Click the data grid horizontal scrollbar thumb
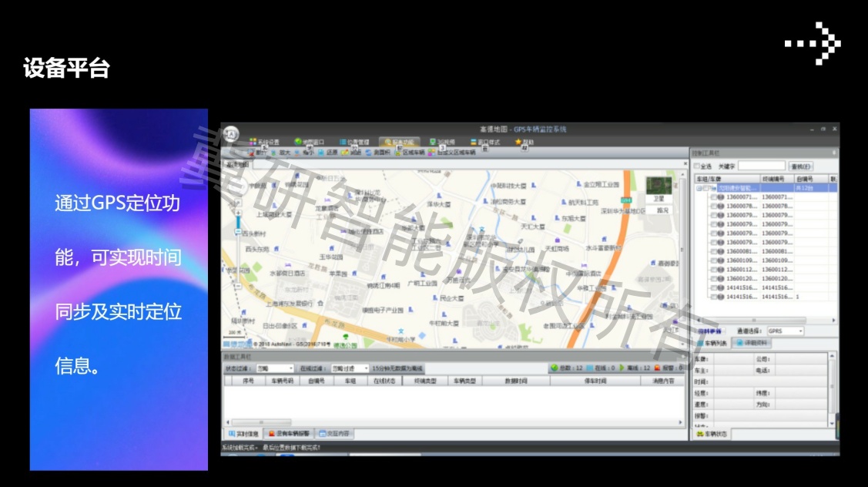The width and height of the screenshot is (868, 487). click(x=261, y=422)
